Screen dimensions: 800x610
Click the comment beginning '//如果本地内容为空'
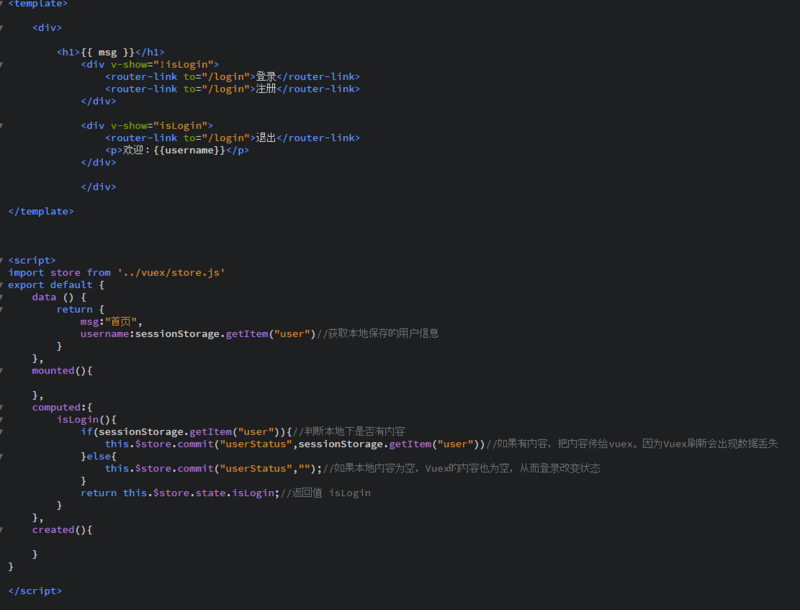click(461, 468)
